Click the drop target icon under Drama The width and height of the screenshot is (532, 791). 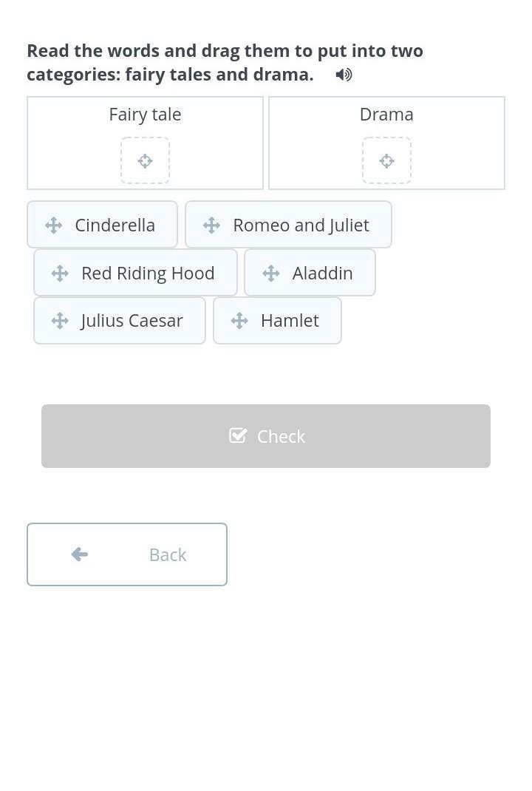[x=386, y=160]
